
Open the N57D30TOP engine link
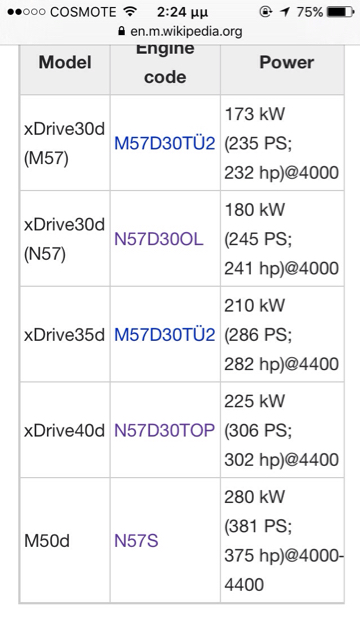[164, 430]
